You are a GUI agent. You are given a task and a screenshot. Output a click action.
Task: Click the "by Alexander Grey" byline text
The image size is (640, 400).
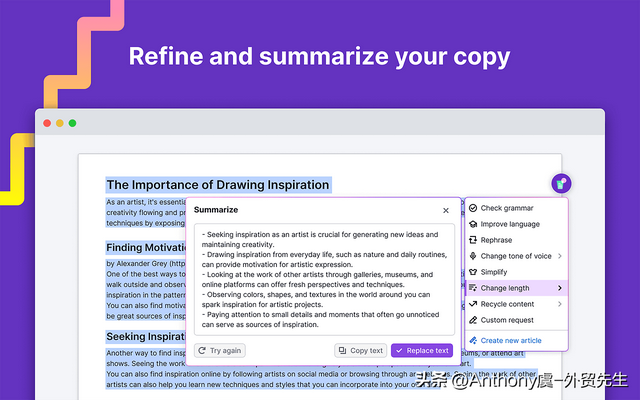pyautogui.click(x=137, y=263)
